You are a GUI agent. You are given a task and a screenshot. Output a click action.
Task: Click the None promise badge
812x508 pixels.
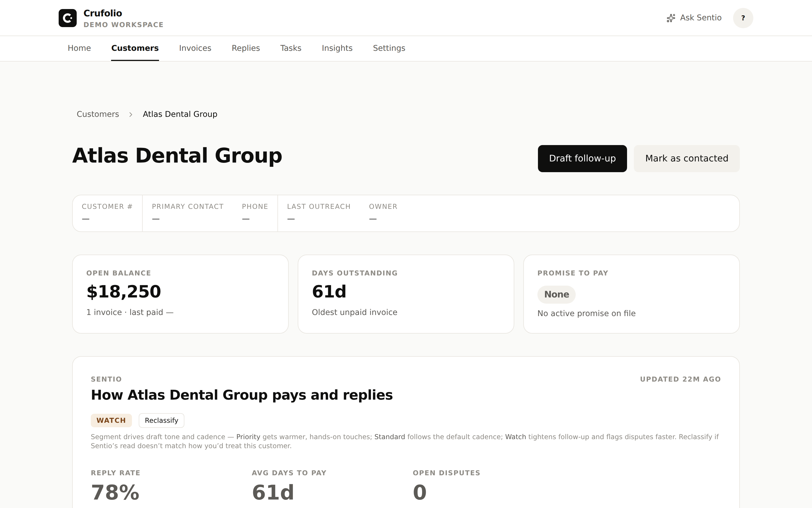coord(556,294)
